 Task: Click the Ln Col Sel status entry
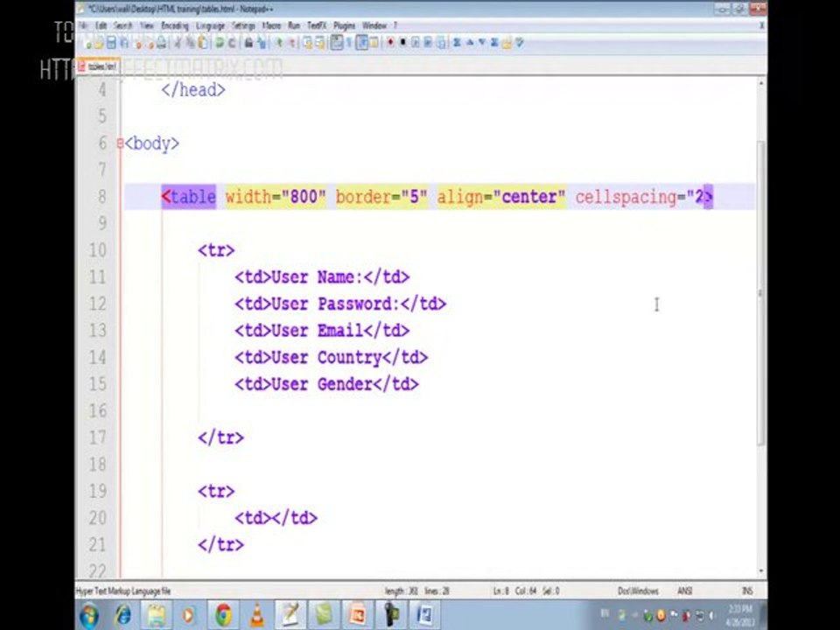(526, 591)
